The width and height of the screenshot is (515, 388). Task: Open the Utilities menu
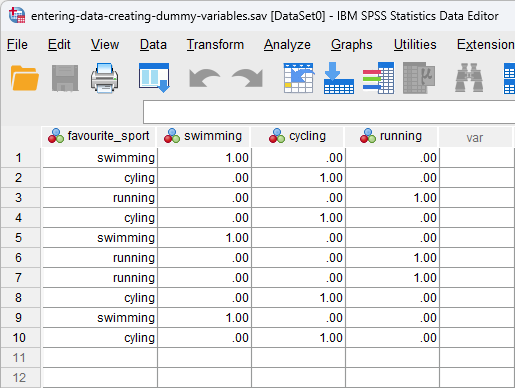[415, 45]
